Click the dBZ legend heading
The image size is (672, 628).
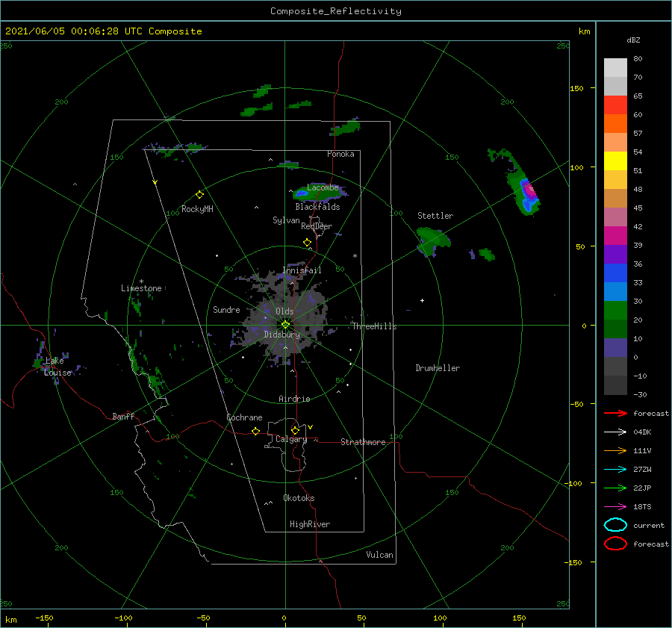click(x=633, y=40)
